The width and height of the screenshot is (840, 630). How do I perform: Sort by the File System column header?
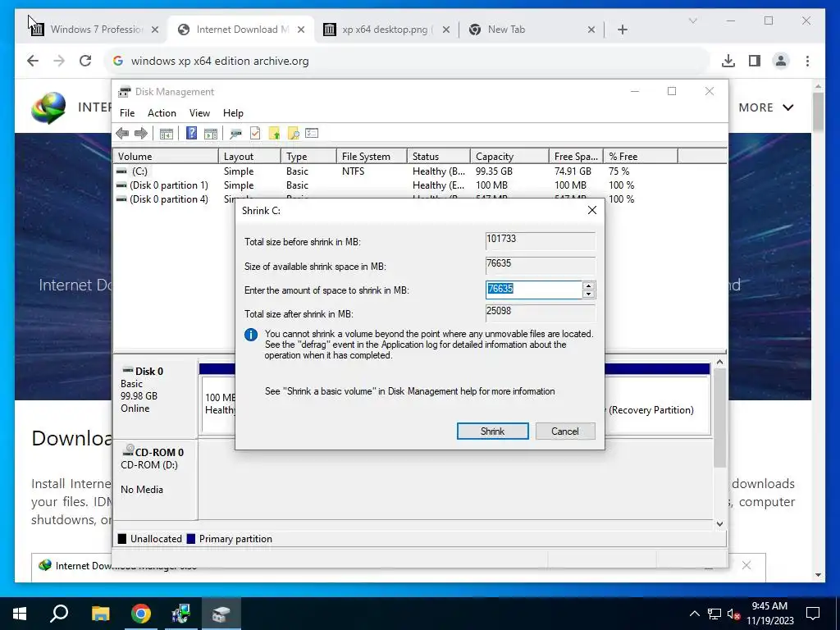pyautogui.click(x=372, y=157)
